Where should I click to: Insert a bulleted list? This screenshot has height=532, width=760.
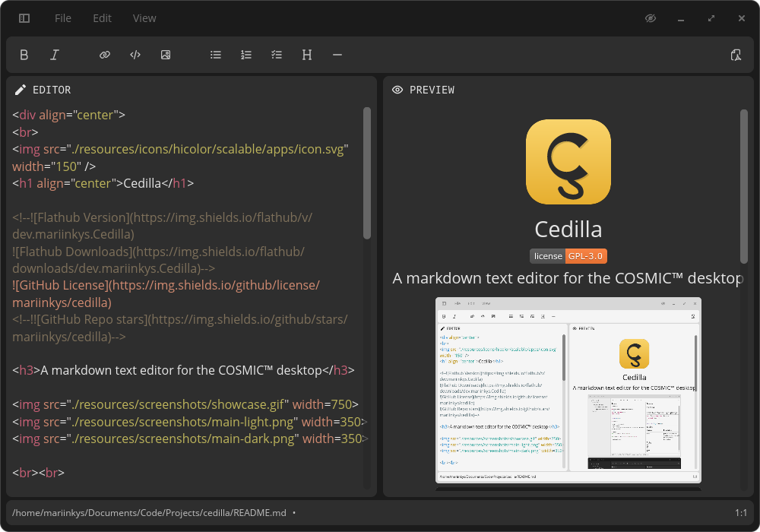coord(216,55)
